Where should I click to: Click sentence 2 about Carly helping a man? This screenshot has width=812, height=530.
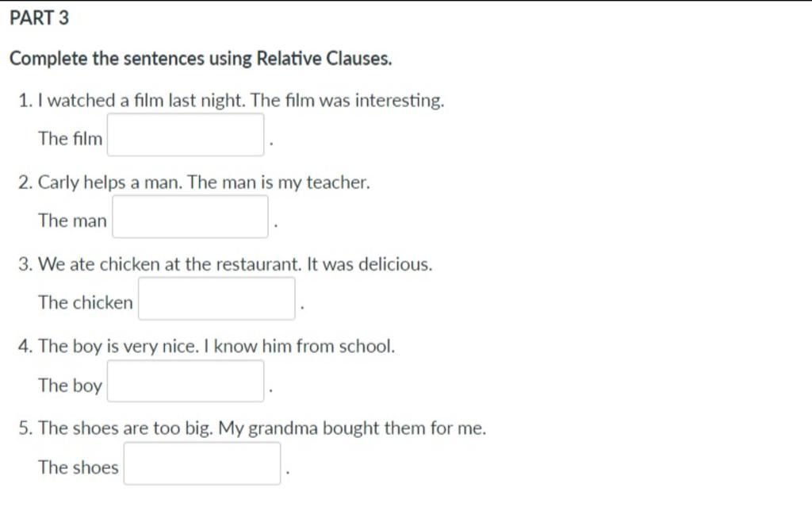pyautogui.click(x=194, y=182)
